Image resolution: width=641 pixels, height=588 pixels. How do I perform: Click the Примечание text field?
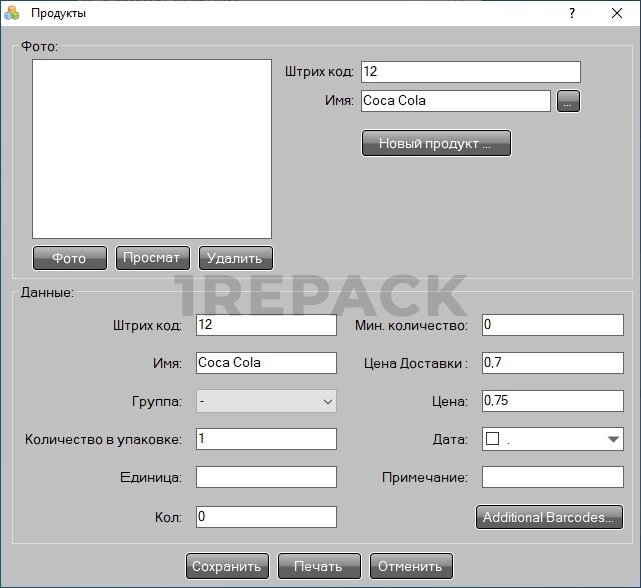pyautogui.click(x=552, y=477)
